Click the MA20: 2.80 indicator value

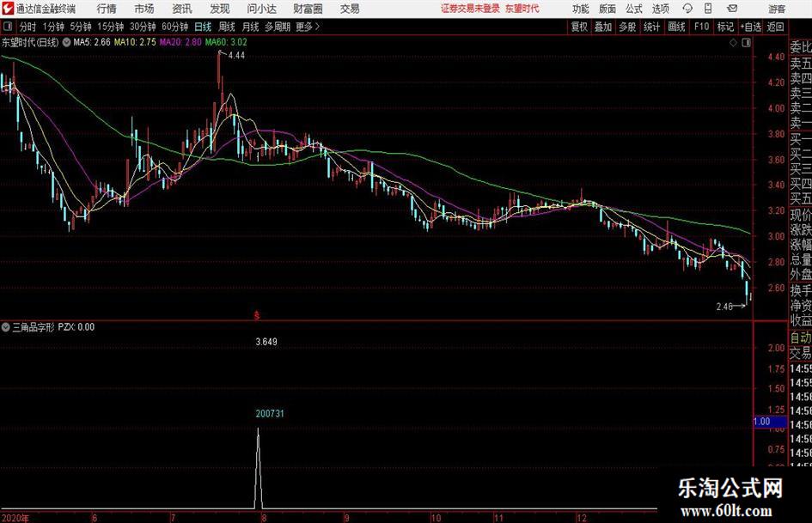click(180, 42)
